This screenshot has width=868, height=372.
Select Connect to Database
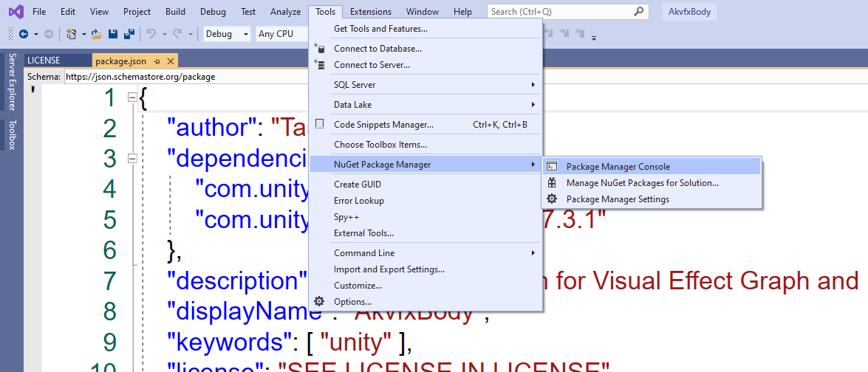click(426, 49)
